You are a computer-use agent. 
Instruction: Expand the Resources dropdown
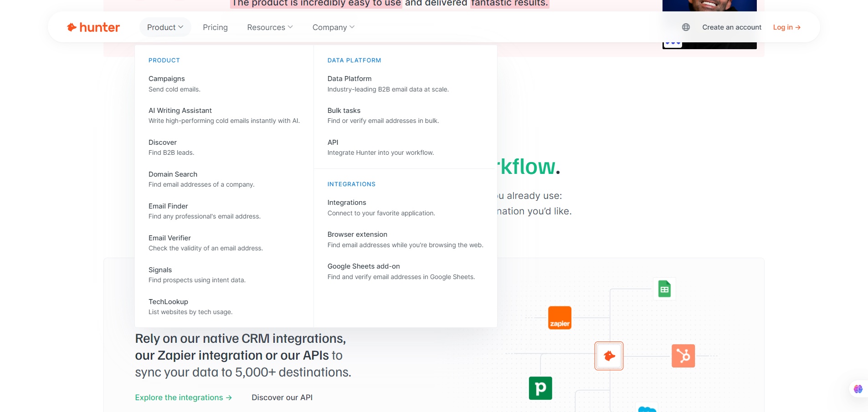point(270,27)
